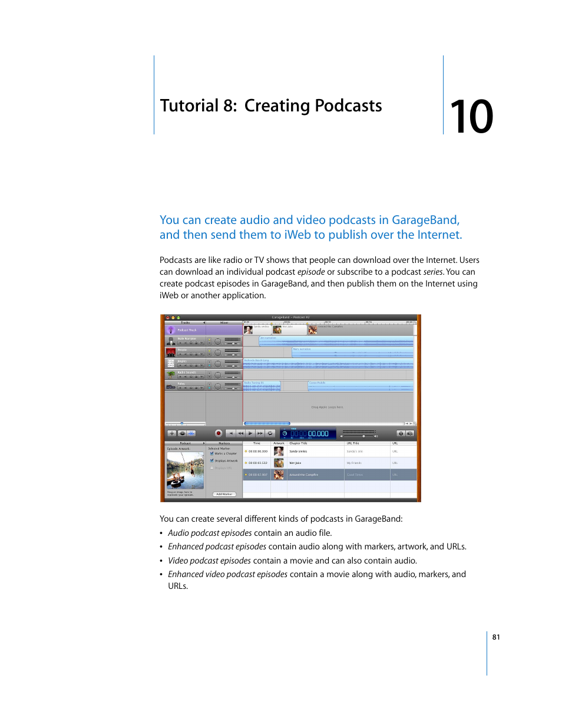The width and height of the screenshot is (562, 728).
Task: Select the Sandy smiles chapter title
Action: (x=298, y=452)
